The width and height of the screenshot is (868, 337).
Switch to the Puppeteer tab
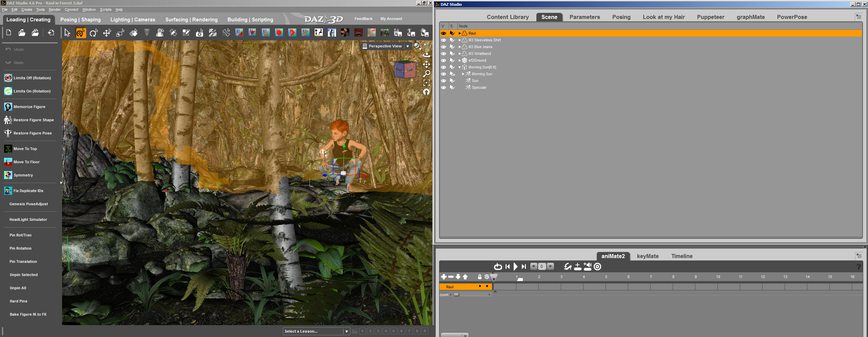pyautogui.click(x=711, y=17)
